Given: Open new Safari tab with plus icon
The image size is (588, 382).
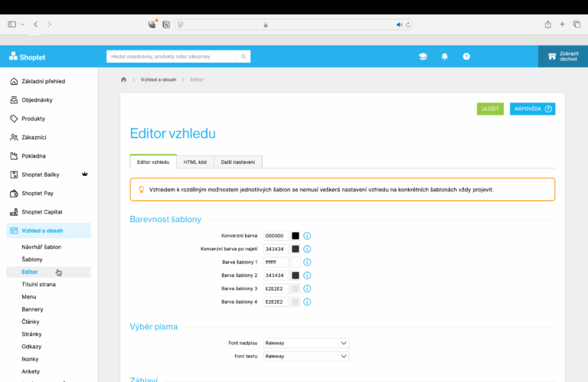Looking at the screenshot, I should pyautogui.click(x=562, y=24).
